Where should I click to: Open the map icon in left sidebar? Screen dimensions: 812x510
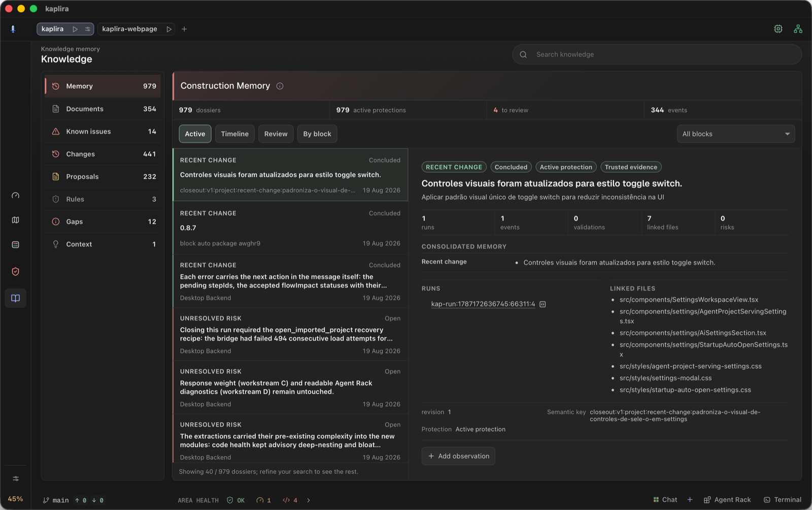16,220
